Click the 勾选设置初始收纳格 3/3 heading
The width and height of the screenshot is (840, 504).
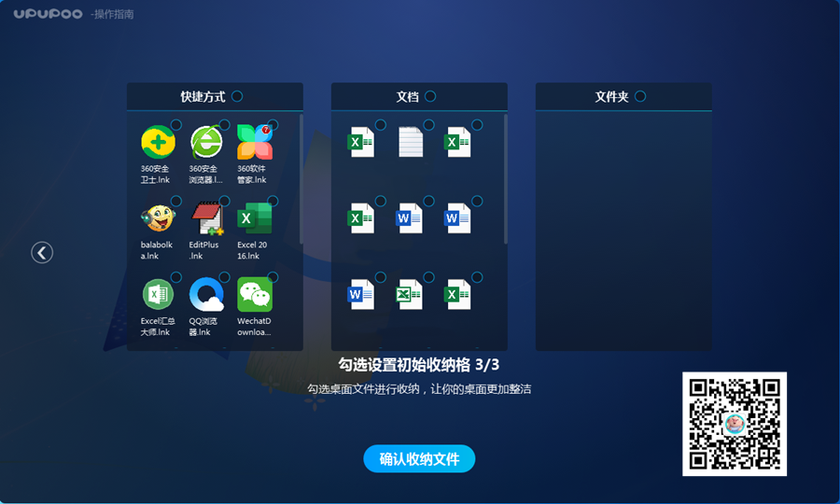coord(419,365)
